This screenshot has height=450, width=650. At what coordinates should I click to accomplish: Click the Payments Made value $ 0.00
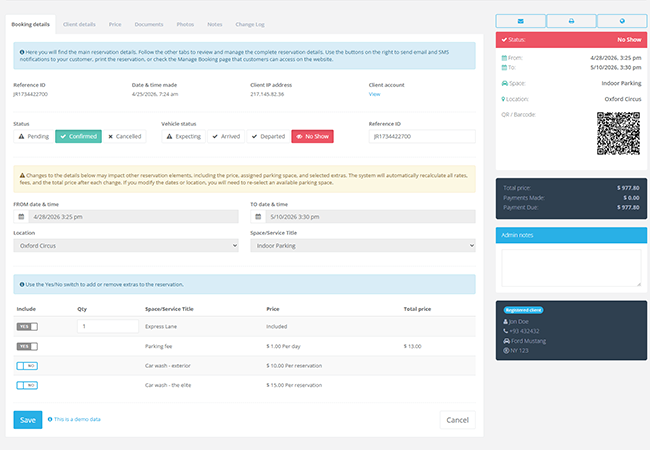(631, 198)
